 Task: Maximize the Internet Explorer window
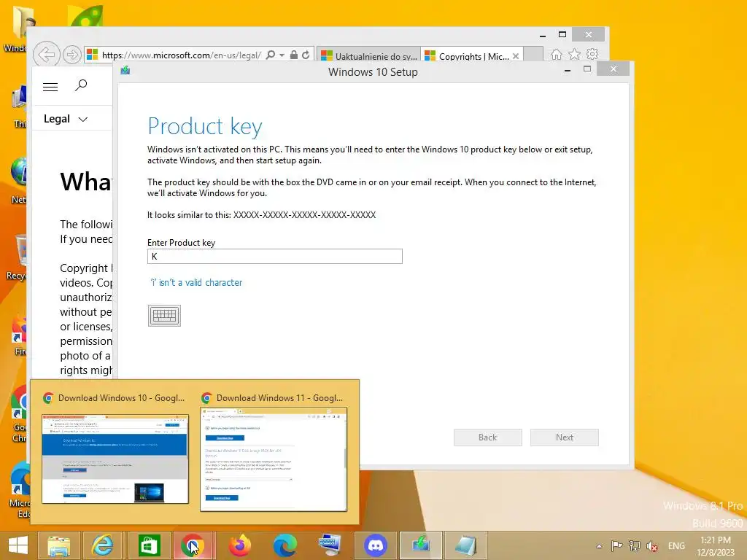(562, 34)
